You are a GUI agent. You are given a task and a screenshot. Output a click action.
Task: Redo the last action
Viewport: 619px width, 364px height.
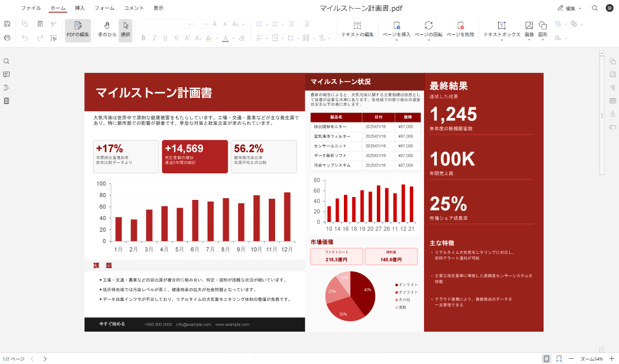point(40,38)
